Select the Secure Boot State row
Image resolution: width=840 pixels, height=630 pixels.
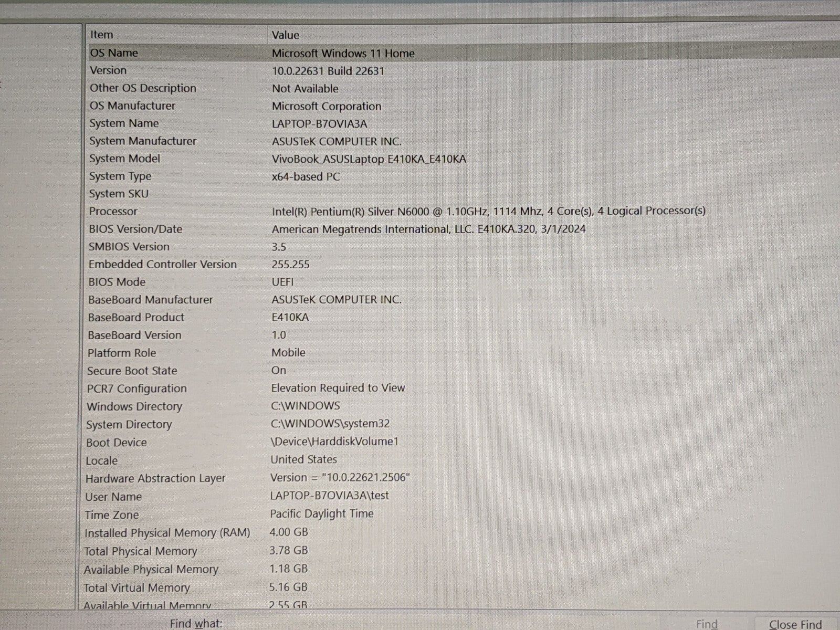[x=132, y=371]
